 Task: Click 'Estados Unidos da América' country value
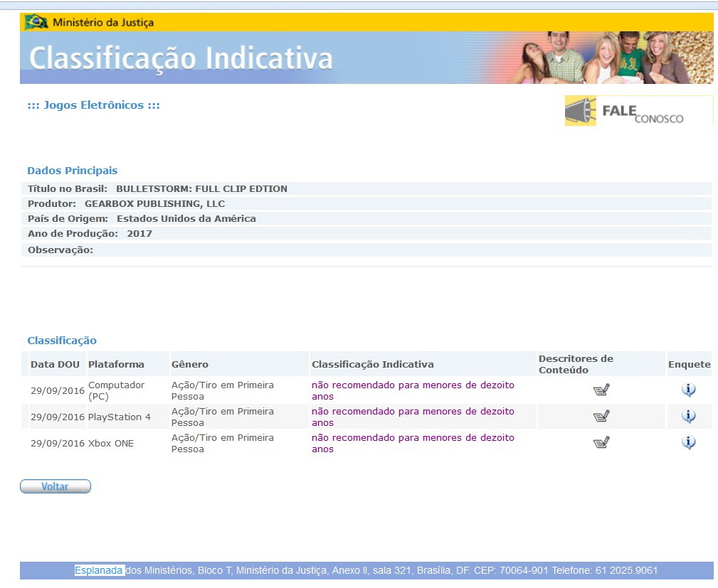coord(186,219)
